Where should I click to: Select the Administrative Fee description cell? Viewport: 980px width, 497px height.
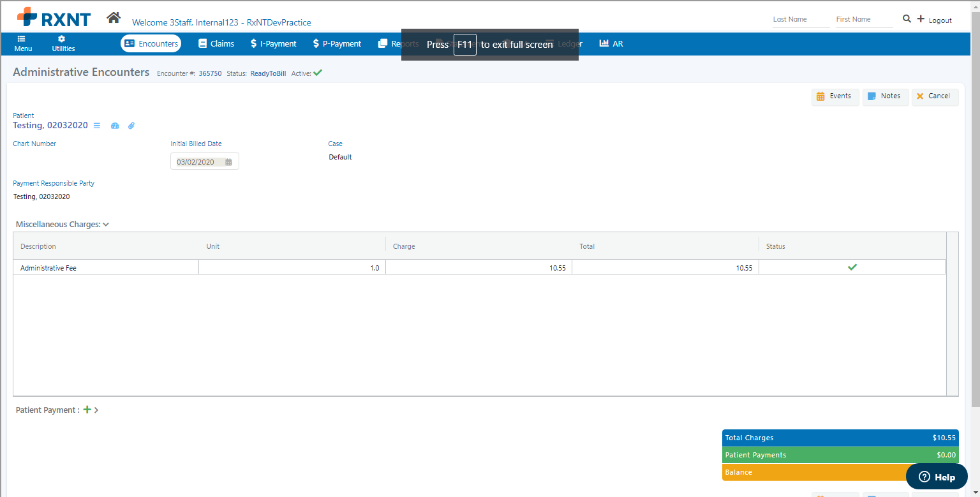106,268
